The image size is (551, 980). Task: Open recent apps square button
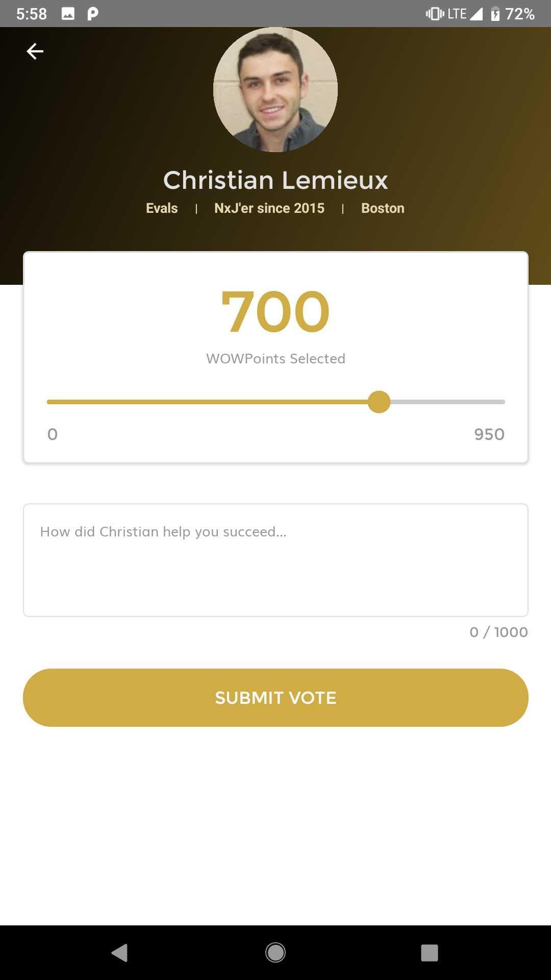[x=429, y=952]
